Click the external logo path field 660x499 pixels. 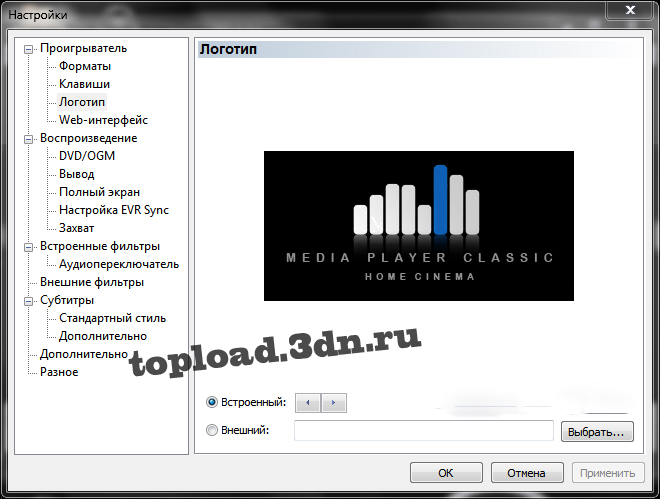[x=423, y=431]
